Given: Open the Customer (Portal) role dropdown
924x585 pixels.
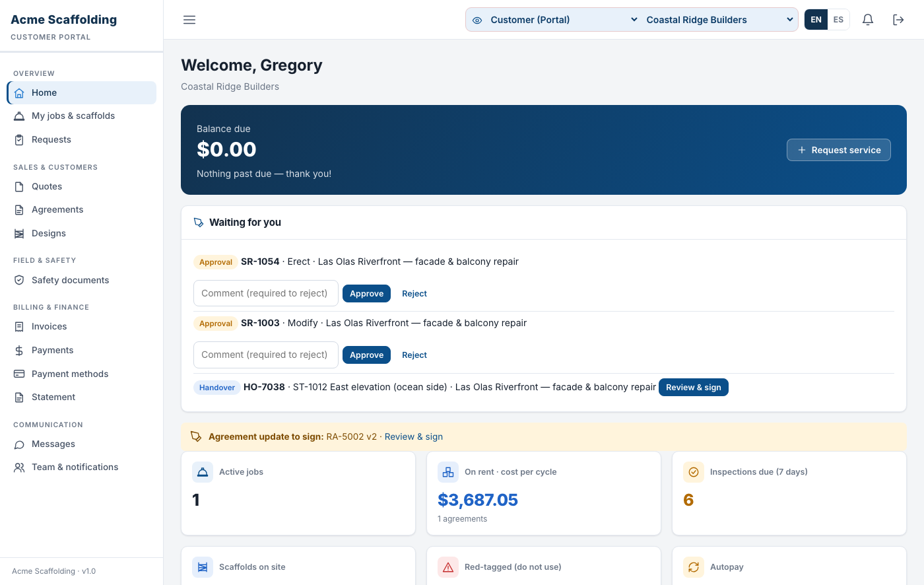Looking at the screenshot, I should 564,20.
